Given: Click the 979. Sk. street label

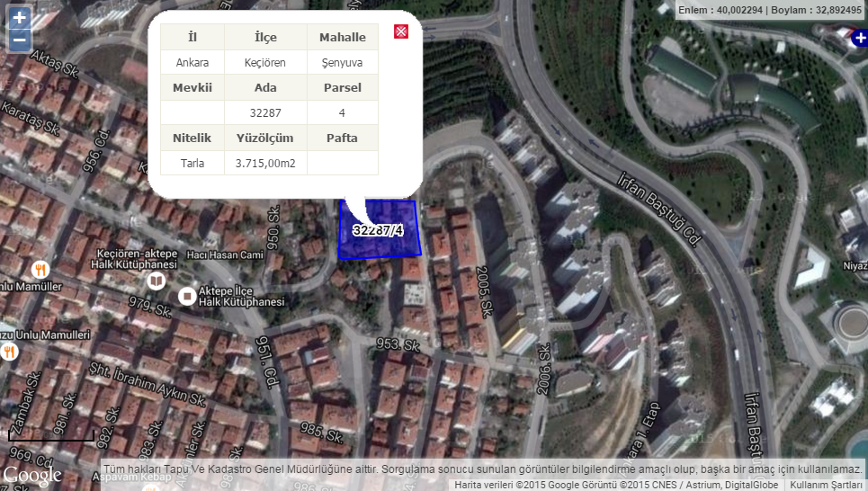Looking at the screenshot, I should click(150, 306).
